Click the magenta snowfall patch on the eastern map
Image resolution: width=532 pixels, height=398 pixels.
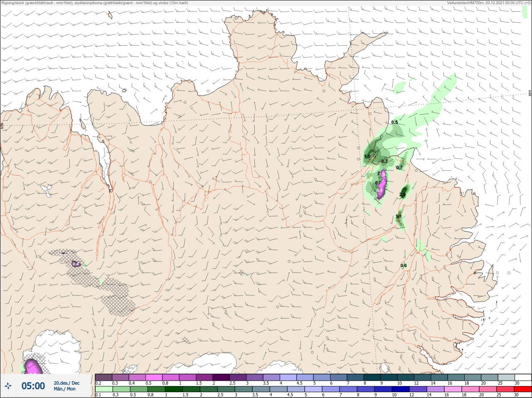tap(382, 184)
